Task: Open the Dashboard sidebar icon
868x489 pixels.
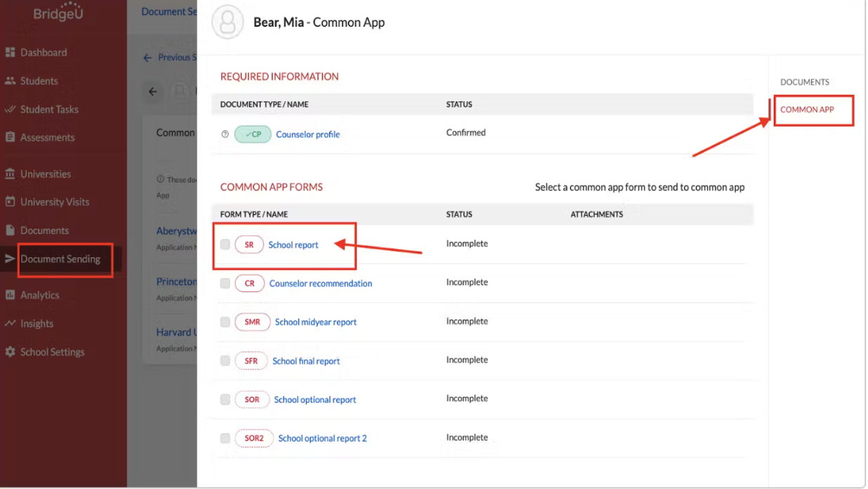Action: [x=10, y=53]
